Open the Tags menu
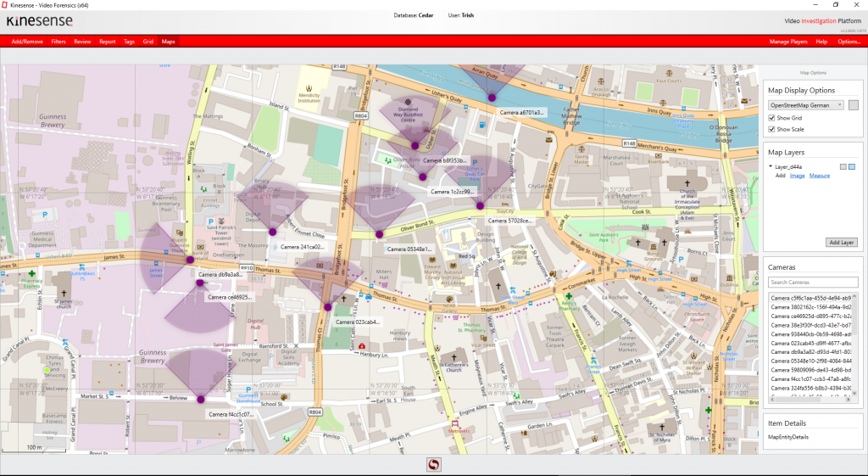Image resolution: width=868 pixels, height=476 pixels. (x=129, y=42)
